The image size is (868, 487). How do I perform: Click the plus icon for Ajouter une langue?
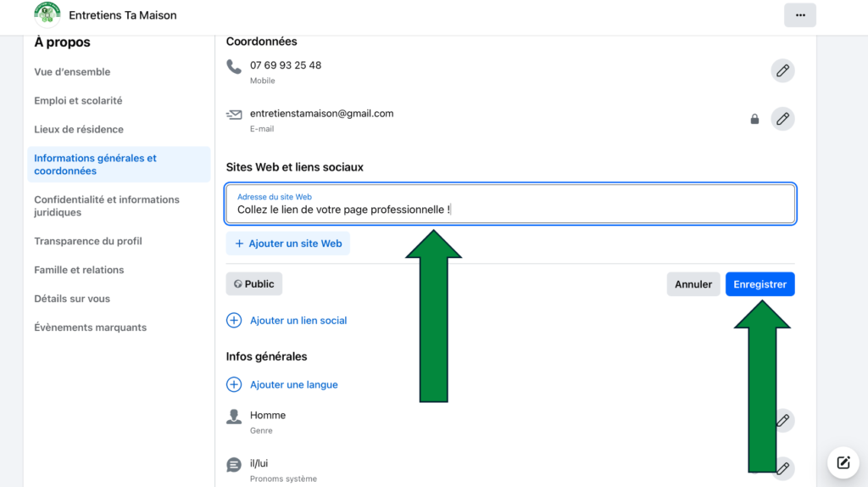pyautogui.click(x=234, y=384)
